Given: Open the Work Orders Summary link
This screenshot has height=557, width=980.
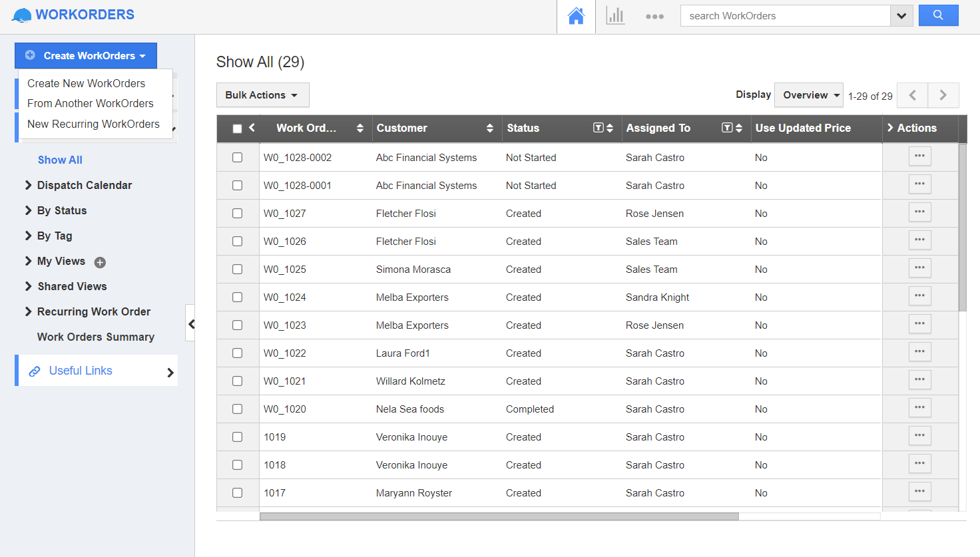Looking at the screenshot, I should point(95,337).
